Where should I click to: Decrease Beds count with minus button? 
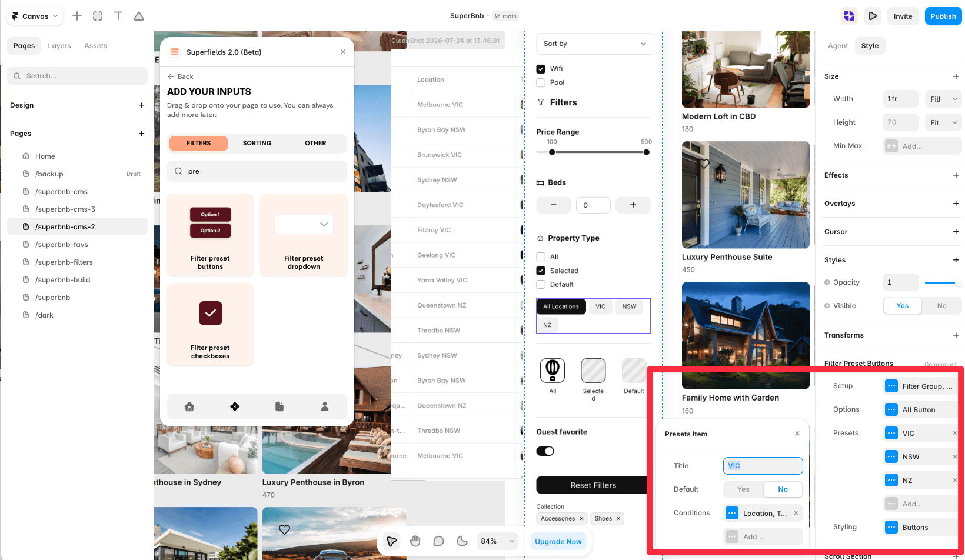(x=554, y=205)
